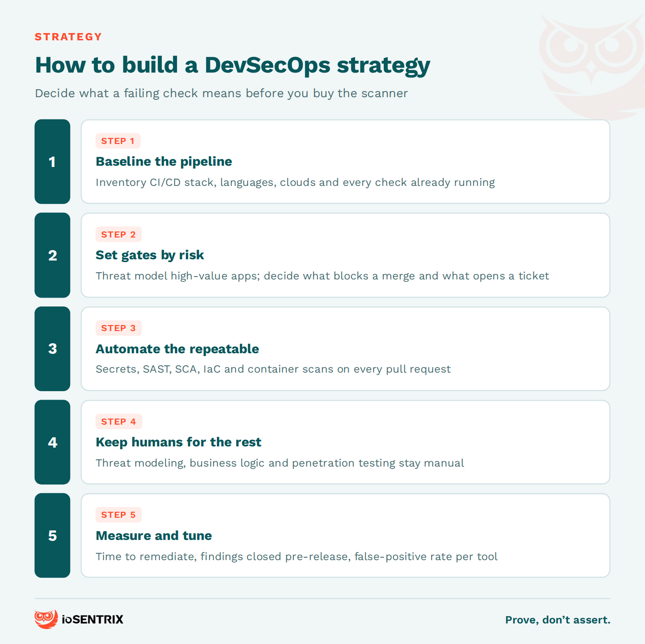Viewport: 645px width, 644px height.
Task: Click 'Threat modeling, business logic' description
Action: (x=280, y=463)
